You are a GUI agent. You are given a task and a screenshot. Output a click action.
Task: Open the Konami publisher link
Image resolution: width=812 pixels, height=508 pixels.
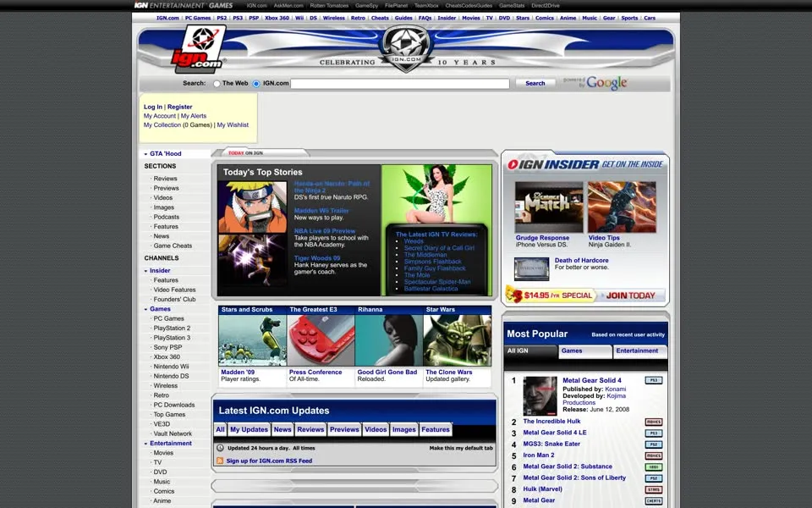615,389
